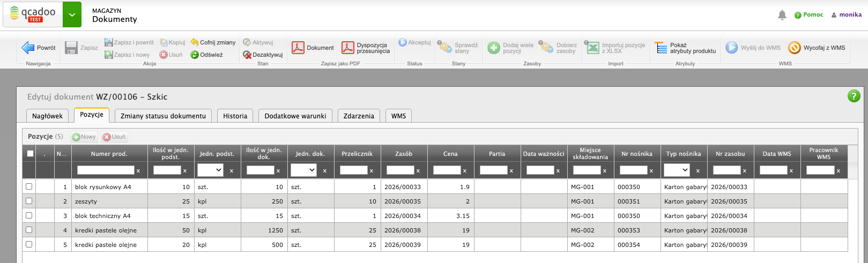
Task: Open Dyspozycja przesunięcia PDF export
Action: [348, 48]
